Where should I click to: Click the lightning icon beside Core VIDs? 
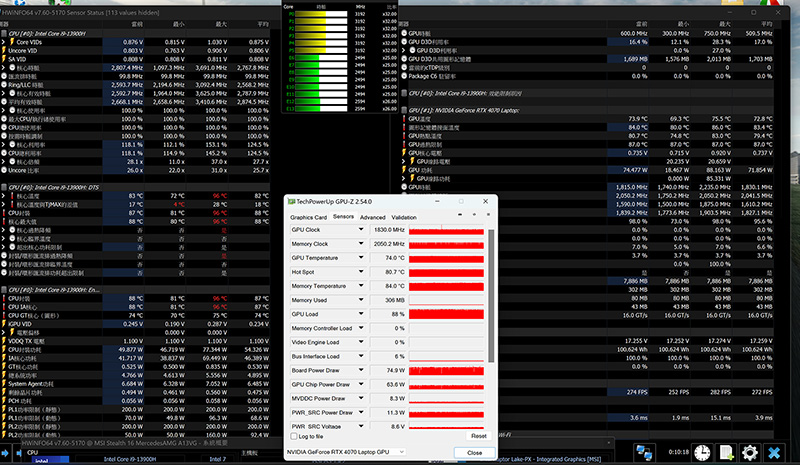pyautogui.click(x=12, y=42)
